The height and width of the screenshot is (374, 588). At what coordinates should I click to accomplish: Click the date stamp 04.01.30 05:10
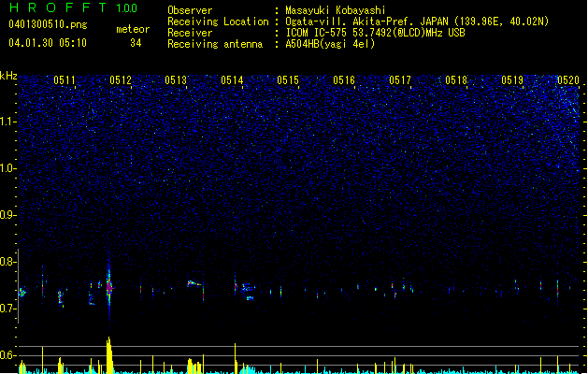(48, 43)
